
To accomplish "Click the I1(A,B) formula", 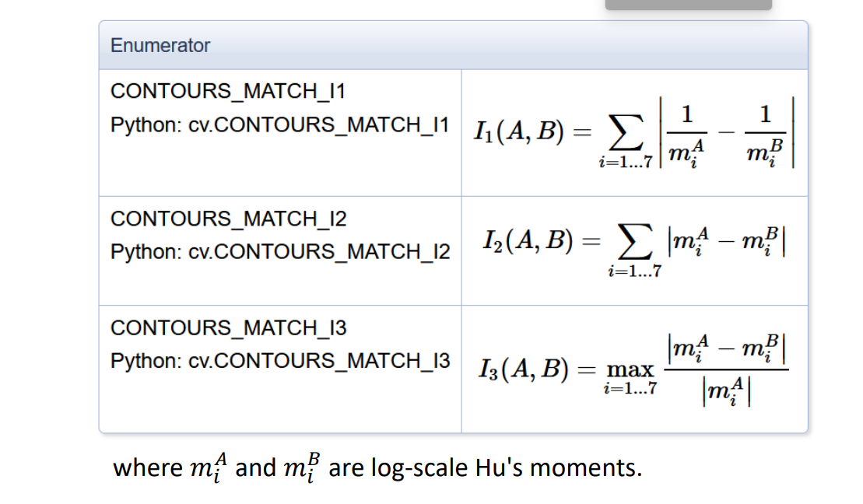I will (634, 132).
